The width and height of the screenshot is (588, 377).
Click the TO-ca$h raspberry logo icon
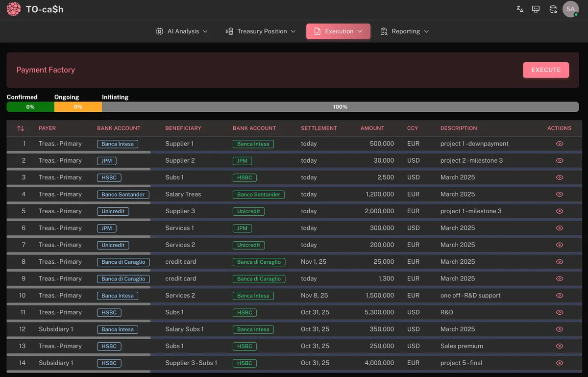(14, 9)
